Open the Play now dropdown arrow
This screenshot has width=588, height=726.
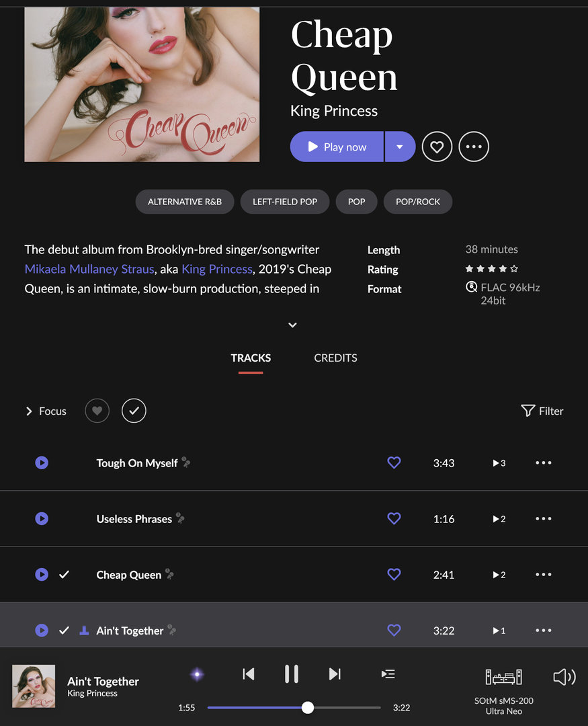click(400, 147)
